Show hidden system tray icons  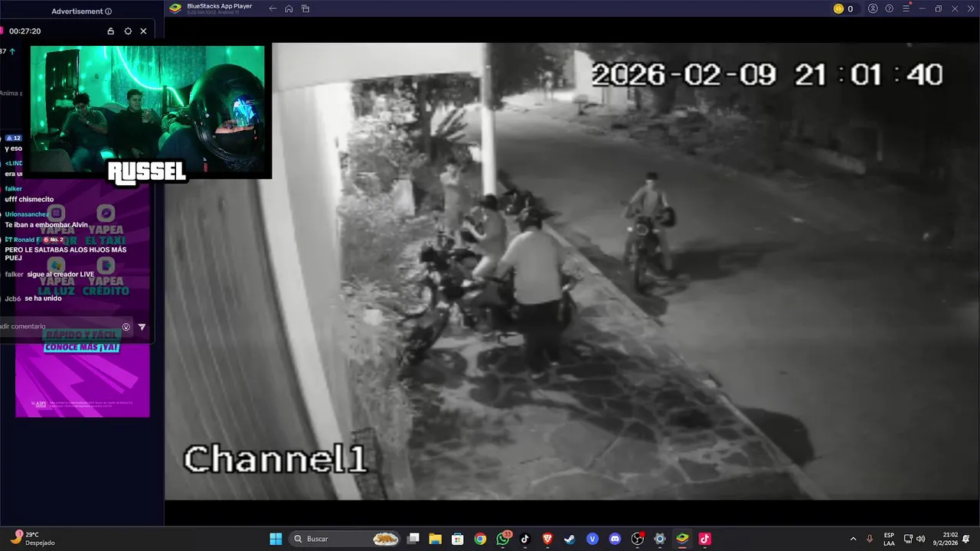(x=853, y=539)
